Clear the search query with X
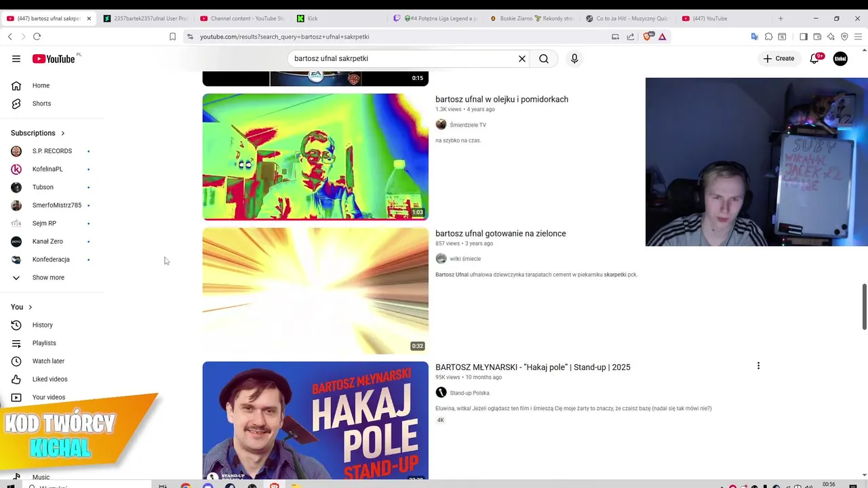This screenshot has width=868, height=488. coord(522,59)
